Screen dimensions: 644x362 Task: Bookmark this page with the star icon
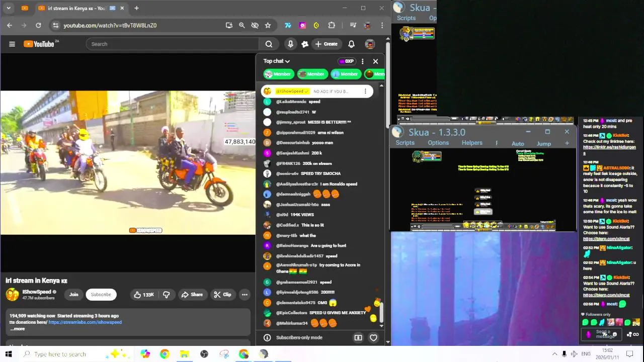tap(268, 25)
